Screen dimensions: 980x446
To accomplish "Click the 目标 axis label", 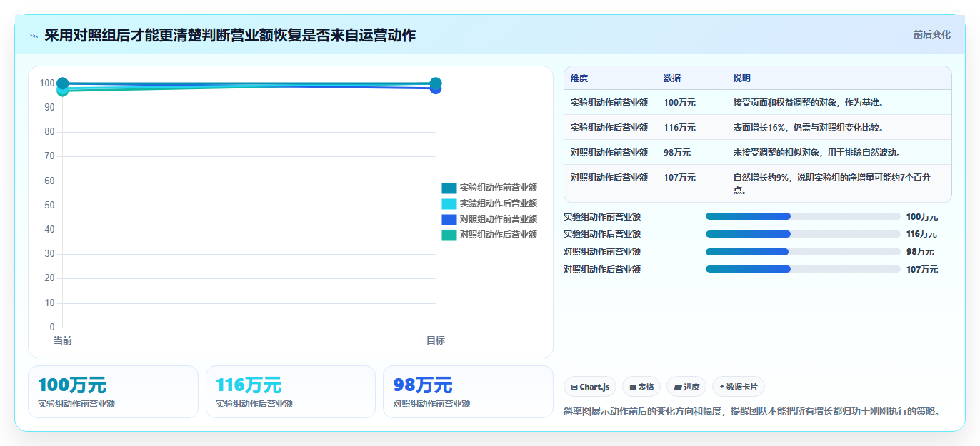I will tap(436, 341).
